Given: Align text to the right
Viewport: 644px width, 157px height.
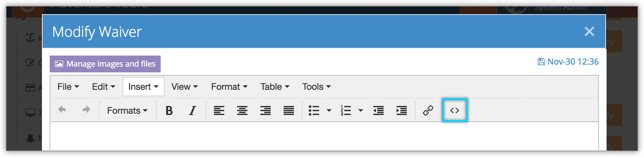Looking at the screenshot, I should tap(266, 110).
